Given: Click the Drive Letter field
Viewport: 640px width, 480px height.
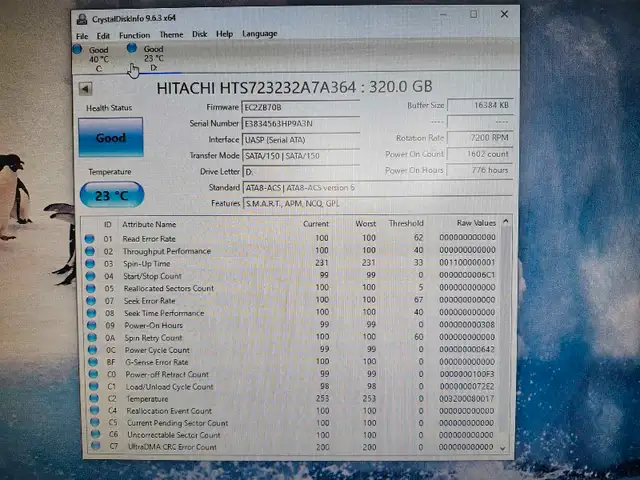Looking at the screenshot, I should click(301, 172).
